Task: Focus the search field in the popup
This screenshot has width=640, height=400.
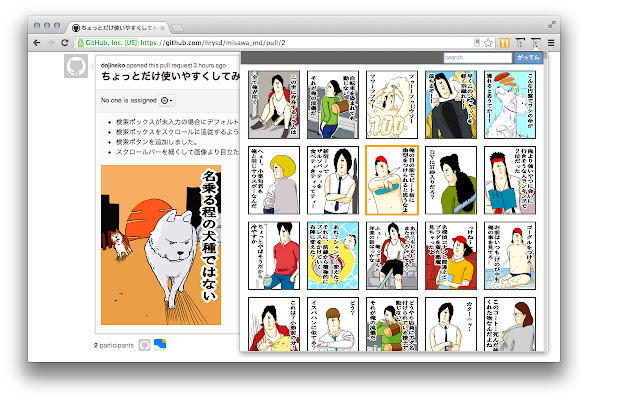Action: tap(478, 58)
